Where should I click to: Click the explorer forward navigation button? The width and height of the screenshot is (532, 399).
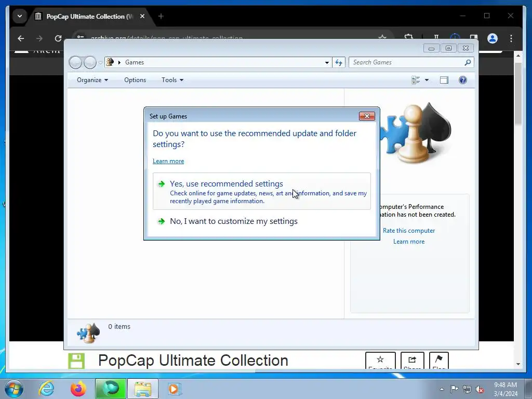pyautogui.click(x=90, y=62)
